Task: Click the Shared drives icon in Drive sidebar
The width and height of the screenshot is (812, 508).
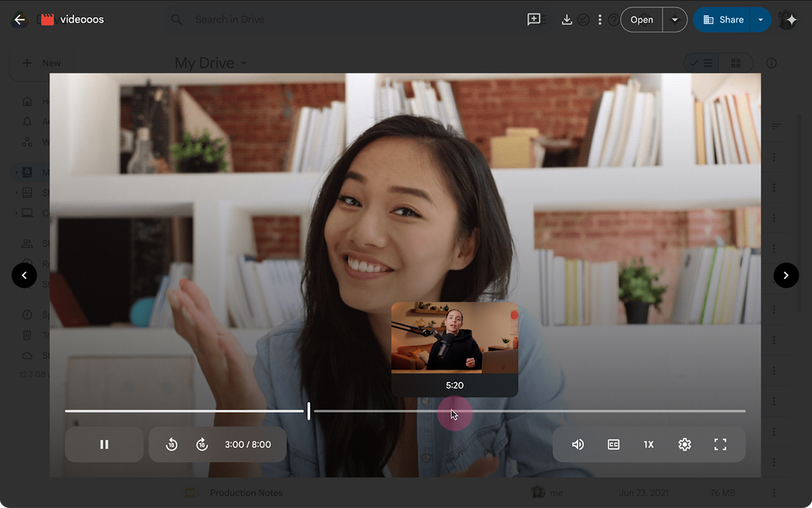Action: tap(27, 192)
